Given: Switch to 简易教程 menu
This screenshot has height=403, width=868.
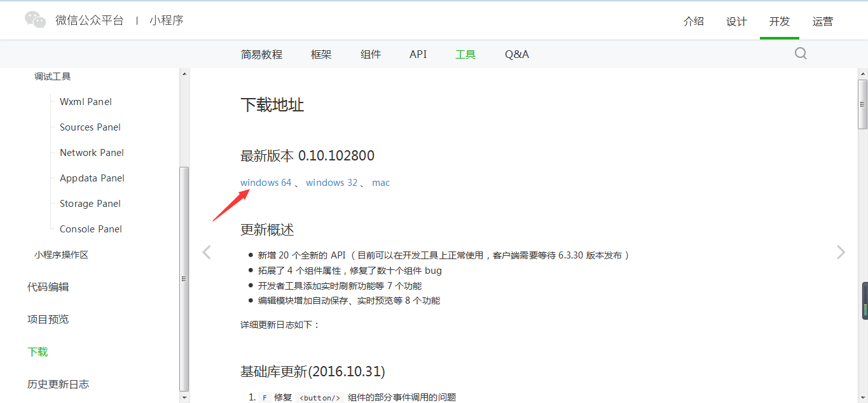Looking at the screenshot, I should coord(261,54).
